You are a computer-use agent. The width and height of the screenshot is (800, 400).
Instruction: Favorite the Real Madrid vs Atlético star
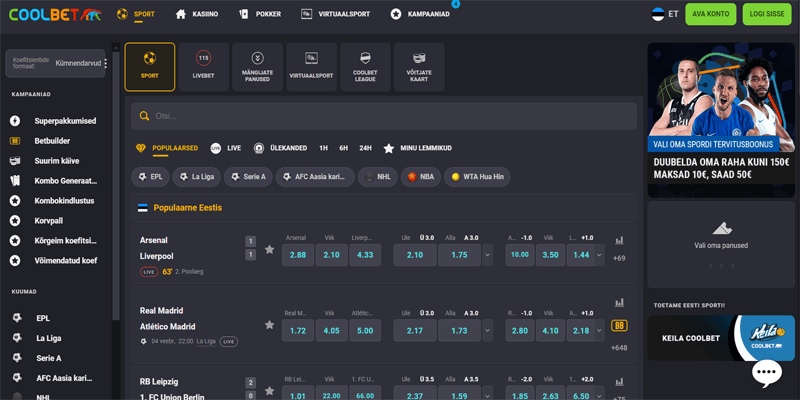click(x=269, y=324)
